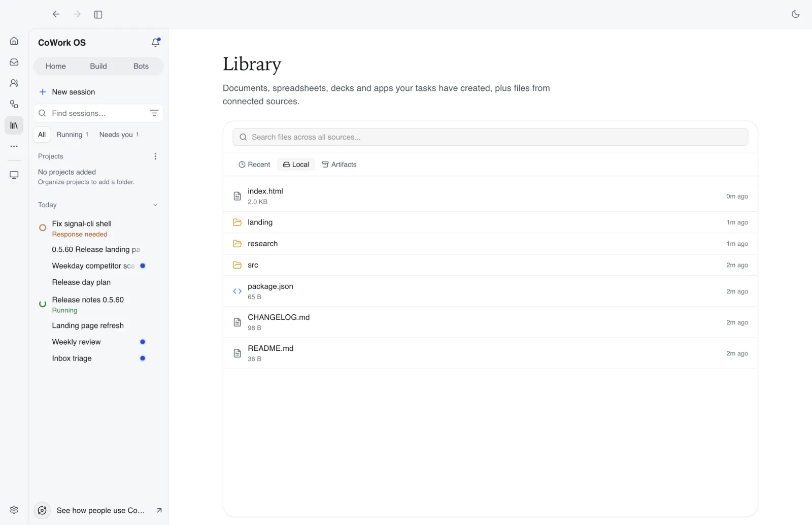Focus the Find sessions search field
Viewport: 812px width, 525px height.
click(98, 113)
